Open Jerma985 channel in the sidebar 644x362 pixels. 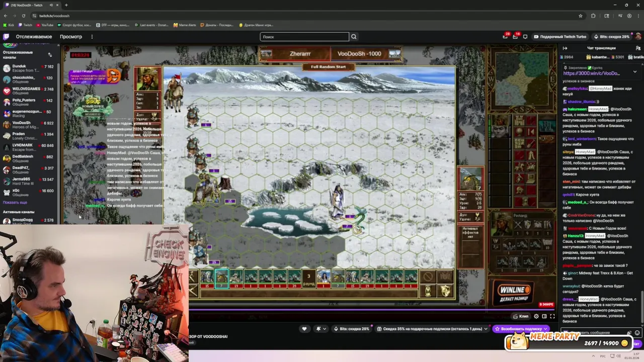[x=29, y=181]
